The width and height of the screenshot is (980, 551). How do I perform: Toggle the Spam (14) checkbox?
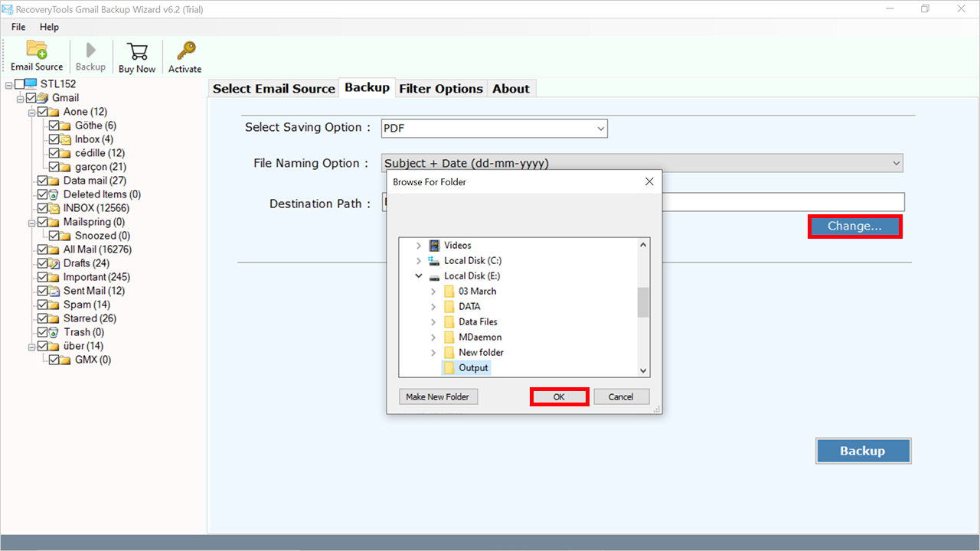(43, 305)
